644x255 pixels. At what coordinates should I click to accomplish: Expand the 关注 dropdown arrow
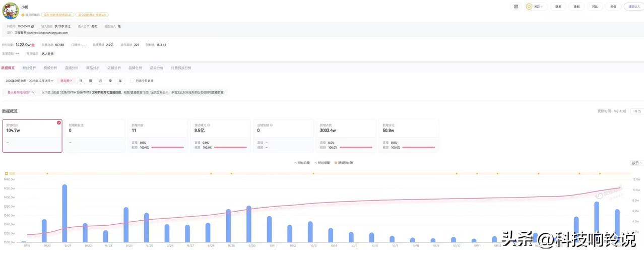pos(542,7)
